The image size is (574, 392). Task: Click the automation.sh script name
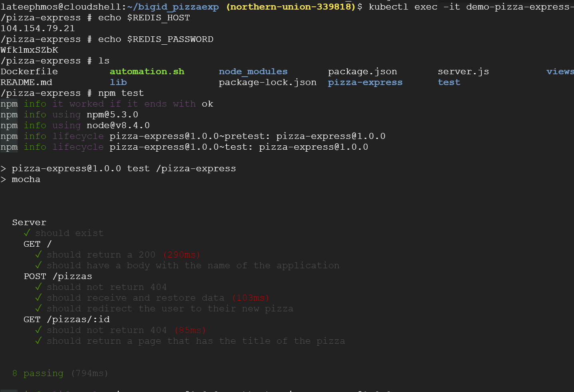(146, 71)
